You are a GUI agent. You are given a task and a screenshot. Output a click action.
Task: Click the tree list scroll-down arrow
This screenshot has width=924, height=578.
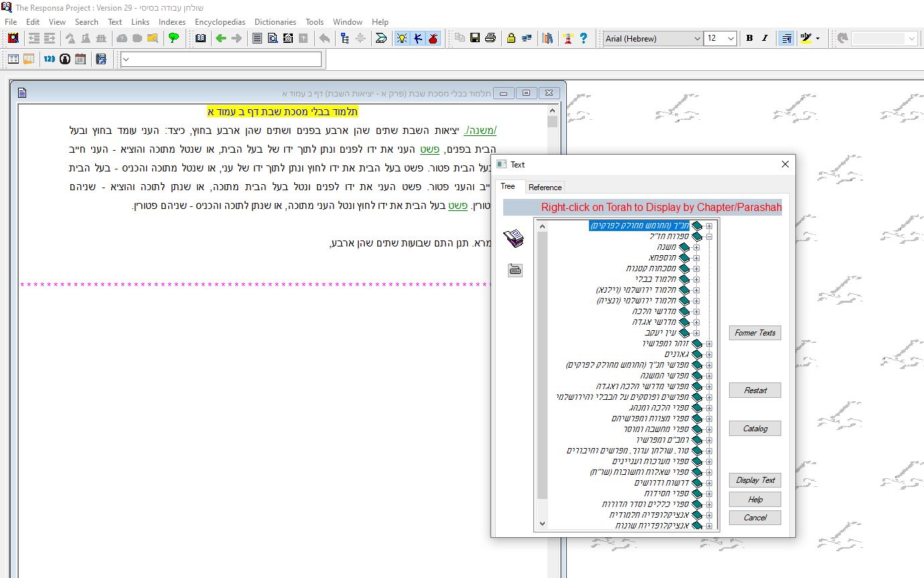click(x=542, y=524)
